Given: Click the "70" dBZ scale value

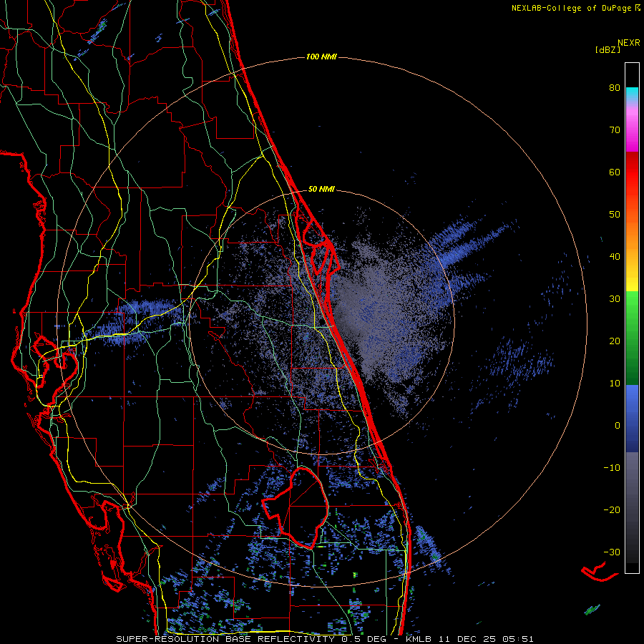Looking at the screenshot, I should click(x=615, y=130).
